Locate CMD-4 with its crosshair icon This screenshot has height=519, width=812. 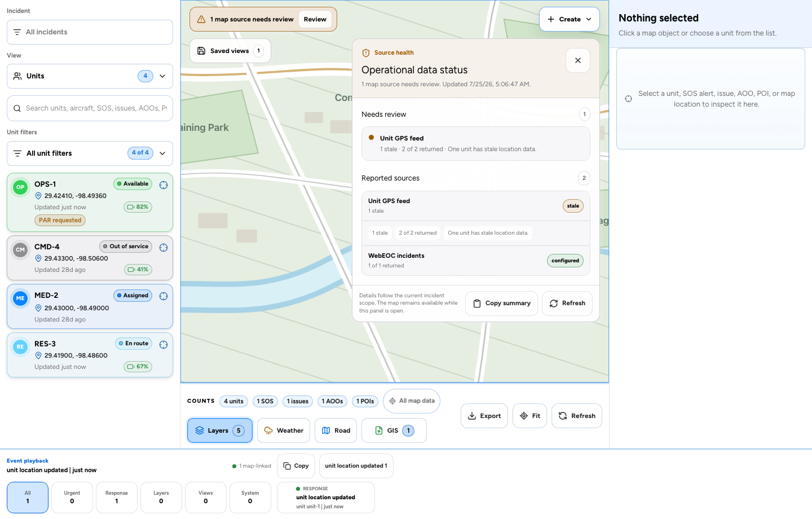point(164,248)
